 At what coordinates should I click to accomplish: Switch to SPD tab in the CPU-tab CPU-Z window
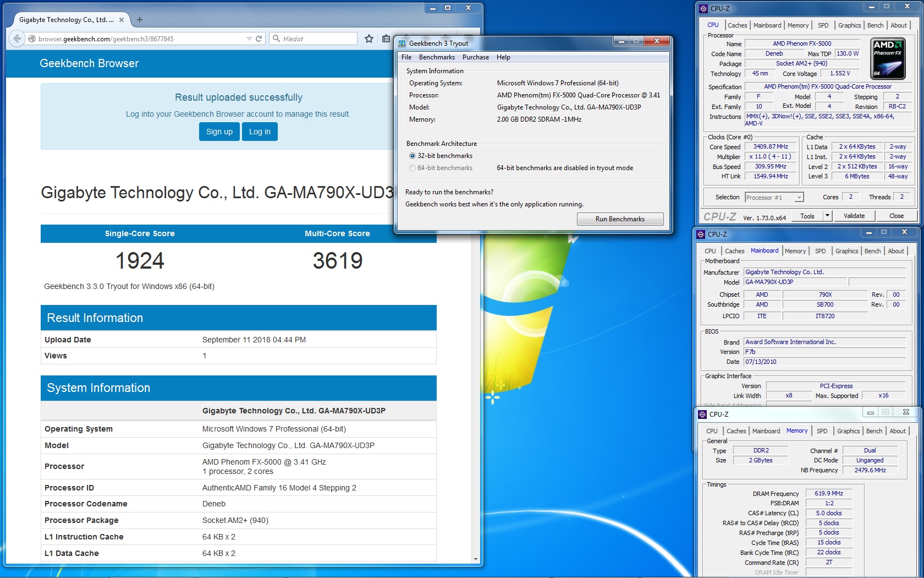pos(823,25)
